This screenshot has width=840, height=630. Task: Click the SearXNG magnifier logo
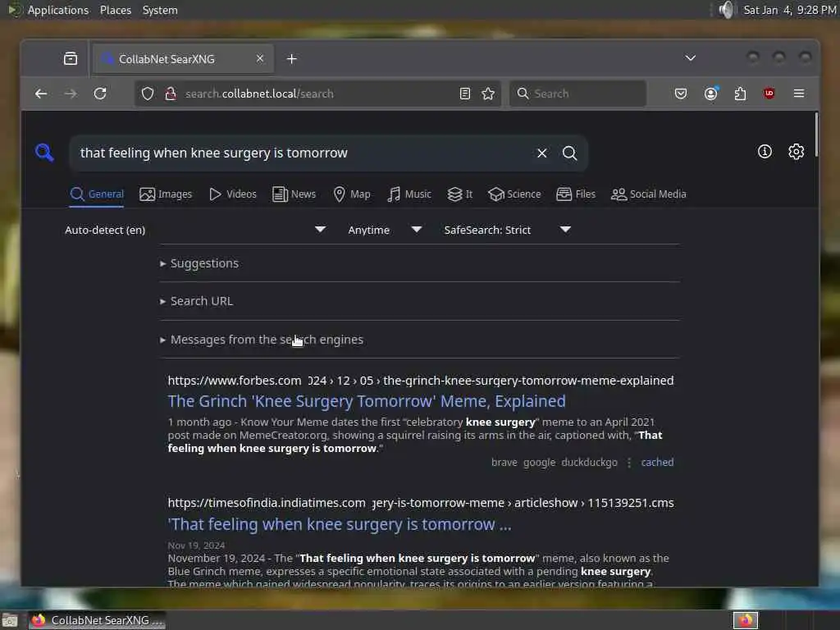(44, 153)
